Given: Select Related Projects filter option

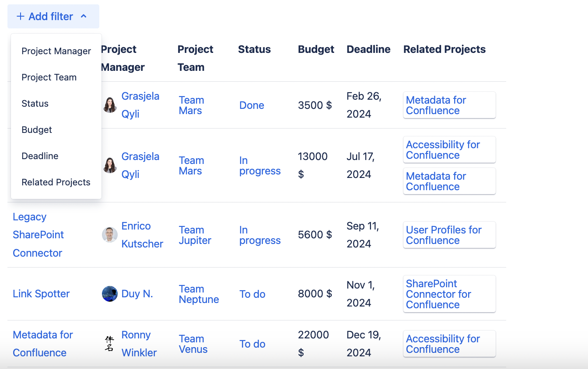Looking at the screenshot, I should (x=56, y=182).
